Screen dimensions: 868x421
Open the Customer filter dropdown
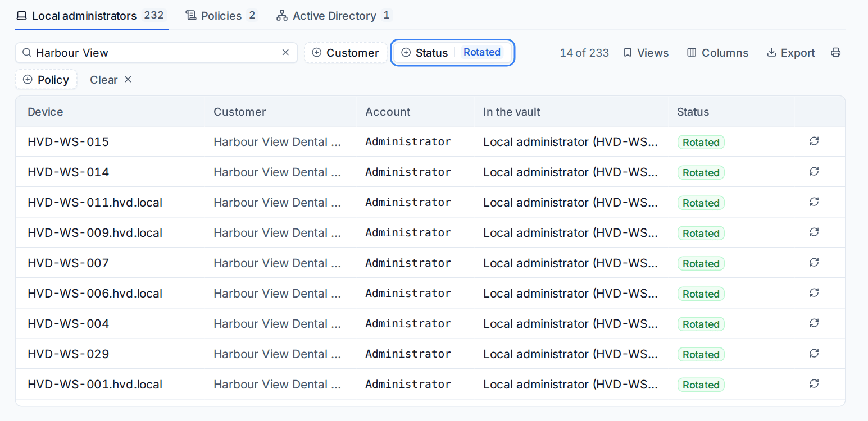(x=346, y=53)
